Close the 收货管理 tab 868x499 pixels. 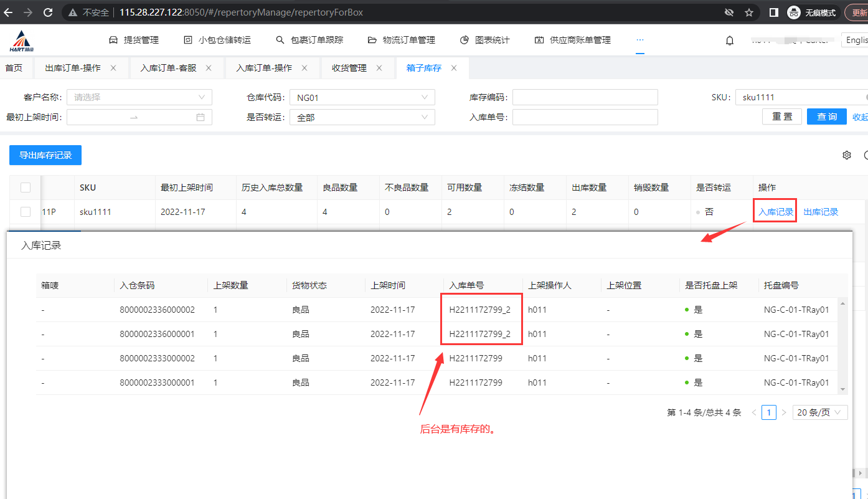[x=379, y=68]
